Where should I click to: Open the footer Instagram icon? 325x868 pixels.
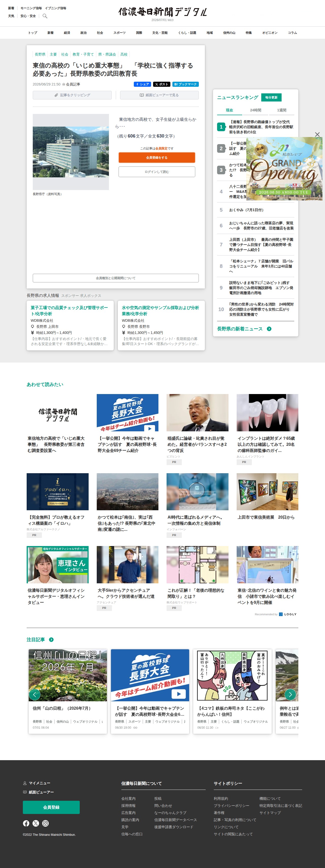[45, 823]
